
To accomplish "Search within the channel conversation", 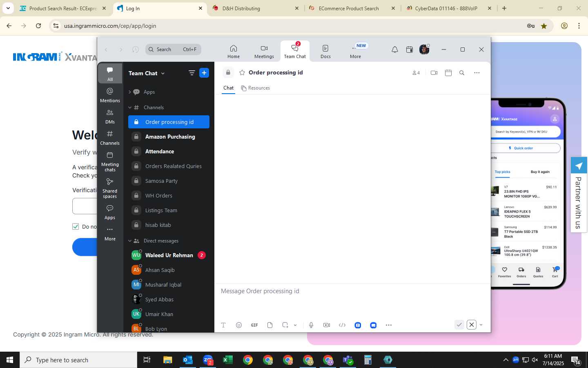I will 462,73.
